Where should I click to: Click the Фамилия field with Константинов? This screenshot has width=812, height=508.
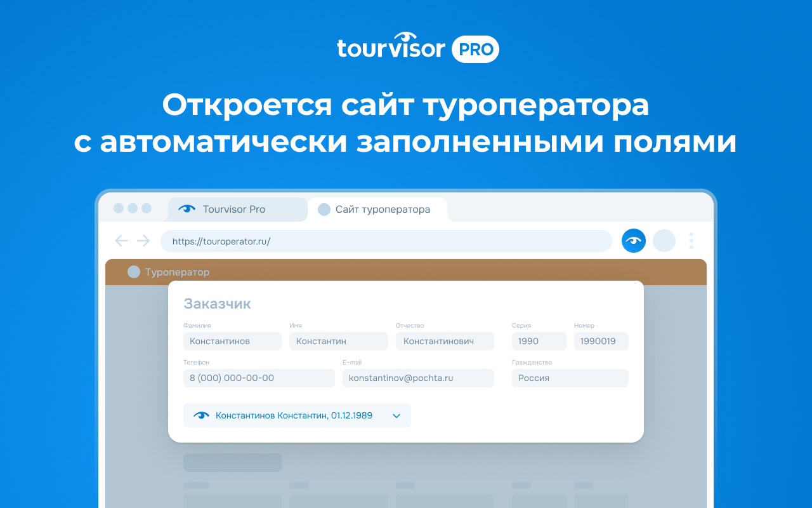pos(232,341)
